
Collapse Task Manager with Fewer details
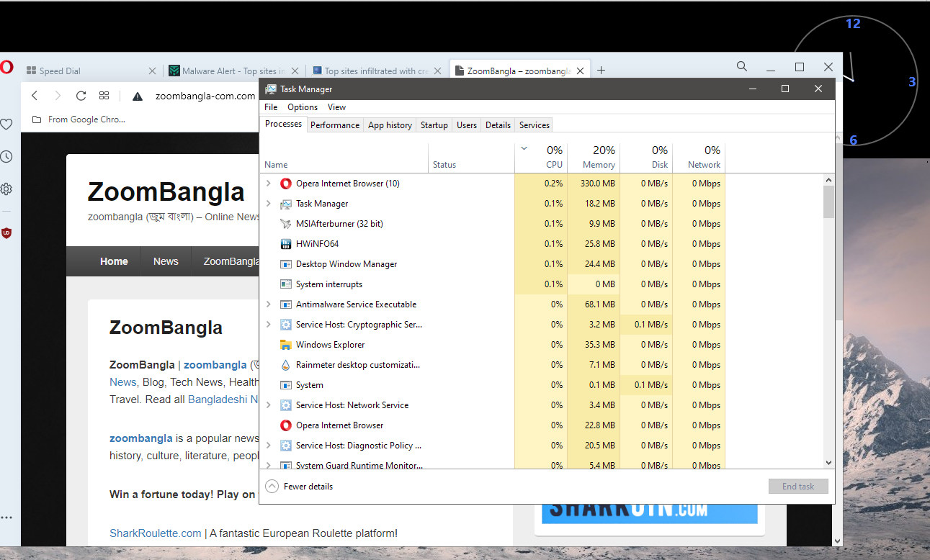pyautogui.click(x=299, y=487)
